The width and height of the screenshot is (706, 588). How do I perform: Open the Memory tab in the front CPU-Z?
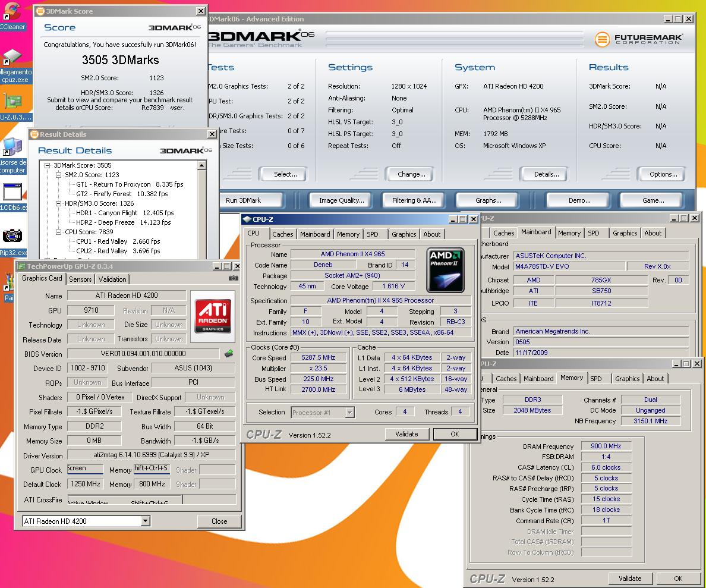[x=348, y=234]
